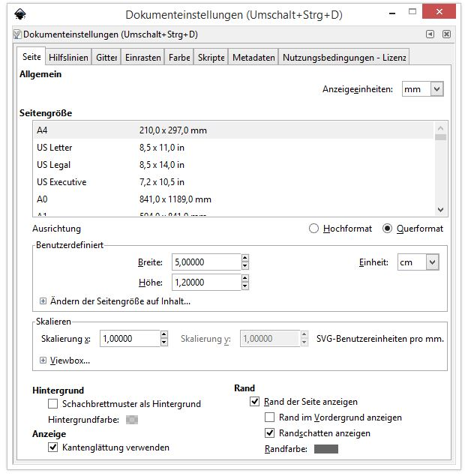Toggle Kantenglättung verwenden checkbox
Screen dimensions: 465x476
[52, 448]
